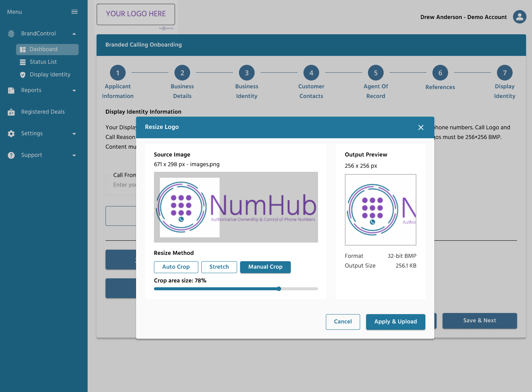Open Status List in sidebar

point(43,62)
